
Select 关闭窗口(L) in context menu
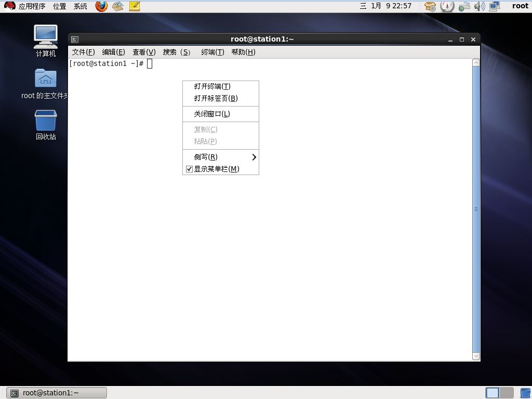click(x=220, y=114)
